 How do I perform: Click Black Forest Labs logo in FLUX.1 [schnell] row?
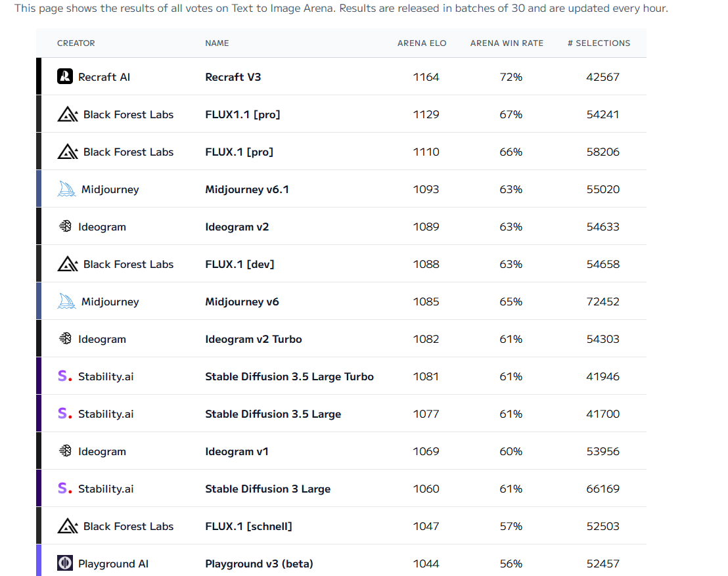68,526
